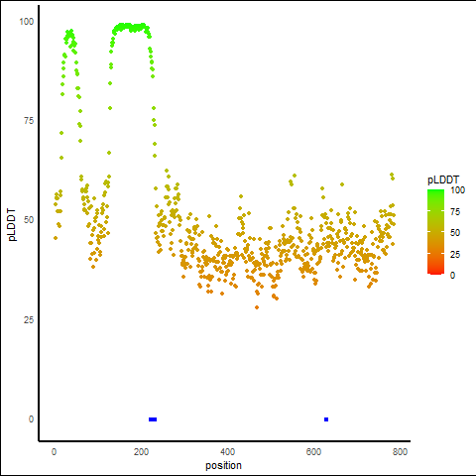Click the y-axis tick label 100
Viewport: 476px width, 476px height.
click(27, 22)
